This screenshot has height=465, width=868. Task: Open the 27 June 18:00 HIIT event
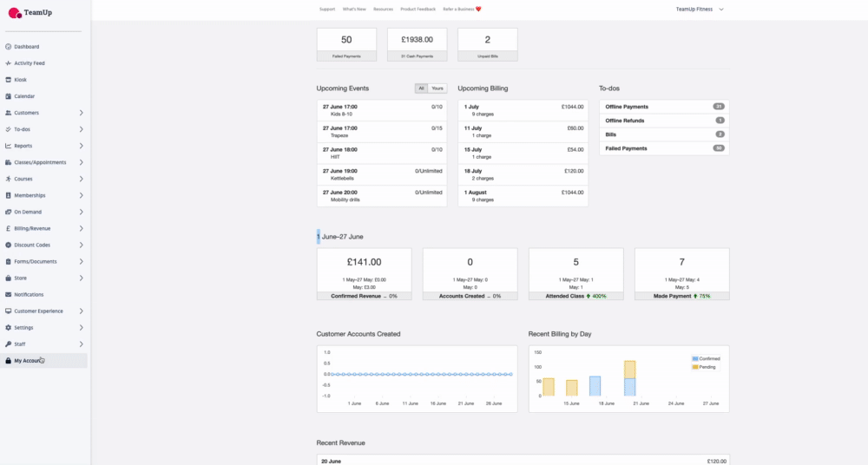click(382, 154)
